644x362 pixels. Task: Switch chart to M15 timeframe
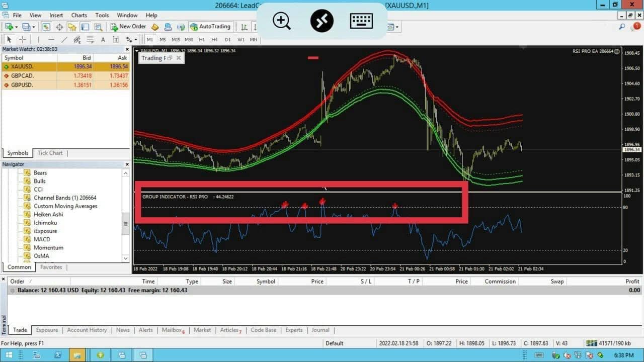[176, 39]
